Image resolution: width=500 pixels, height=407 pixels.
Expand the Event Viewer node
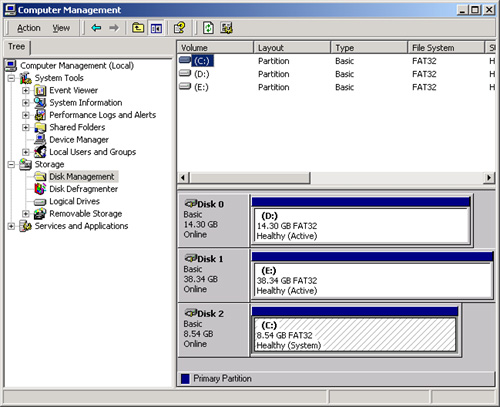click(x=26, y=90)
